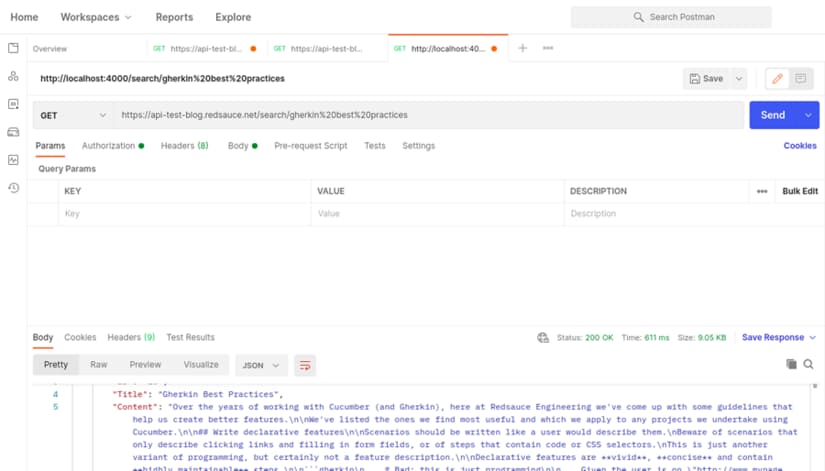Click the request URL field

[x=429, y=115]
